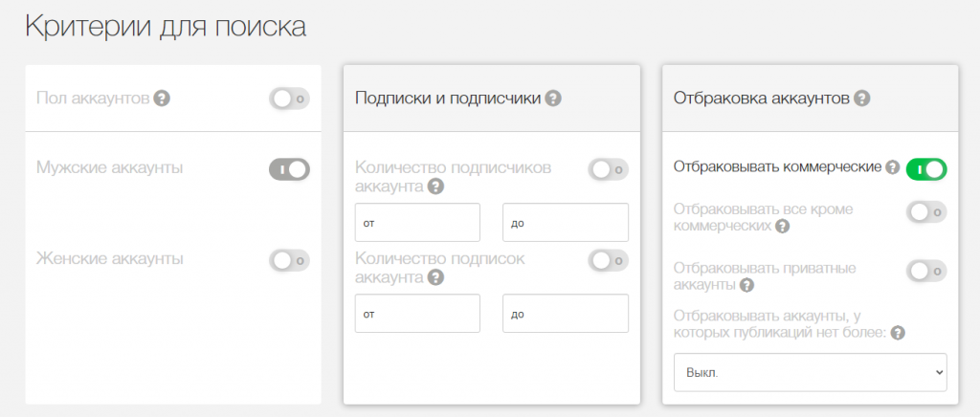The height and width of the screenshot is (417, 980).
Task: Click help icon for Количество подписок аккаунта
Action: pyautogui.click(x=435, y=277)
